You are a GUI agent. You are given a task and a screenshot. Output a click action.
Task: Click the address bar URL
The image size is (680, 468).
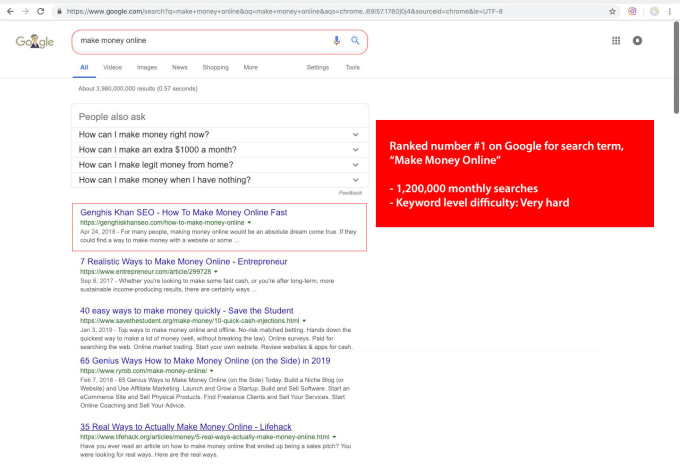tap(284, 12)
